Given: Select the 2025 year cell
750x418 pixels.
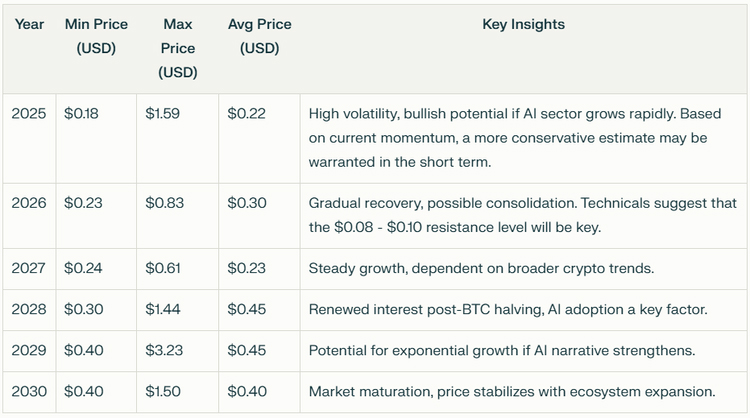Looking at the screenshot, I should point(28,114).
